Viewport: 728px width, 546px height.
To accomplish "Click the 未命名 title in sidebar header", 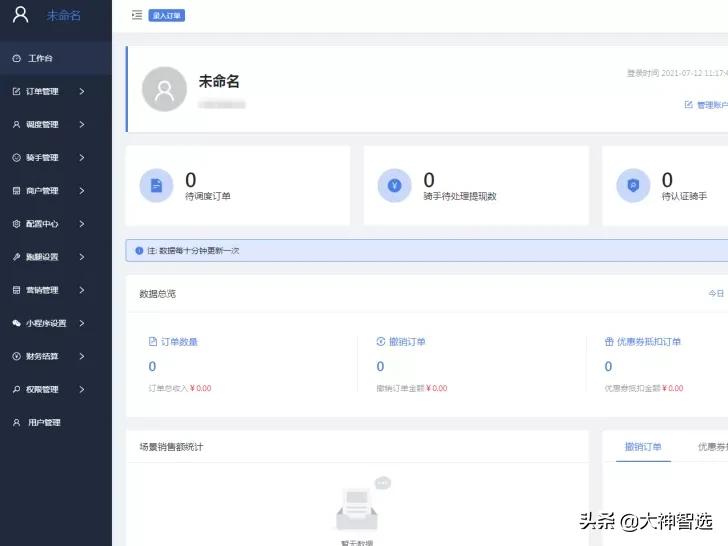I will 64,15.
